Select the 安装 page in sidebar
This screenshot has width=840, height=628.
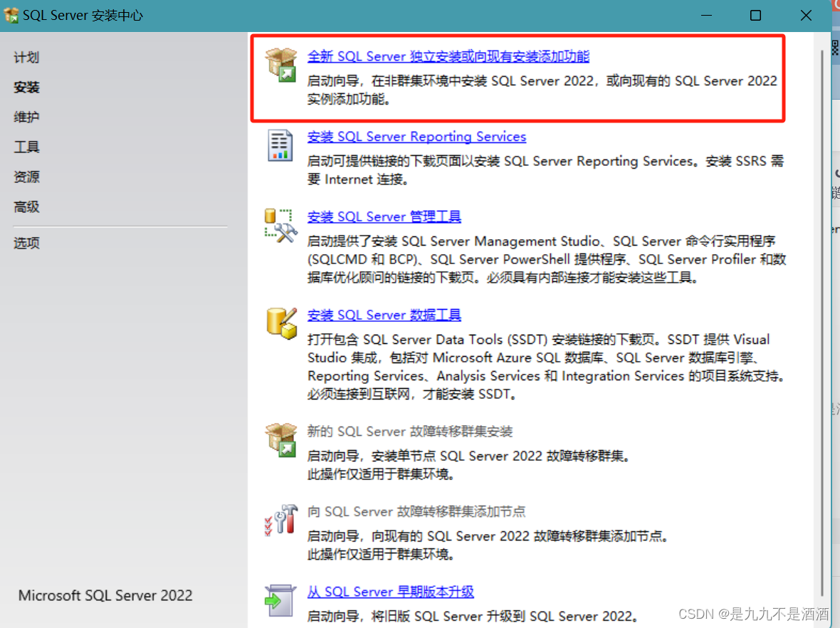(26, 88)
